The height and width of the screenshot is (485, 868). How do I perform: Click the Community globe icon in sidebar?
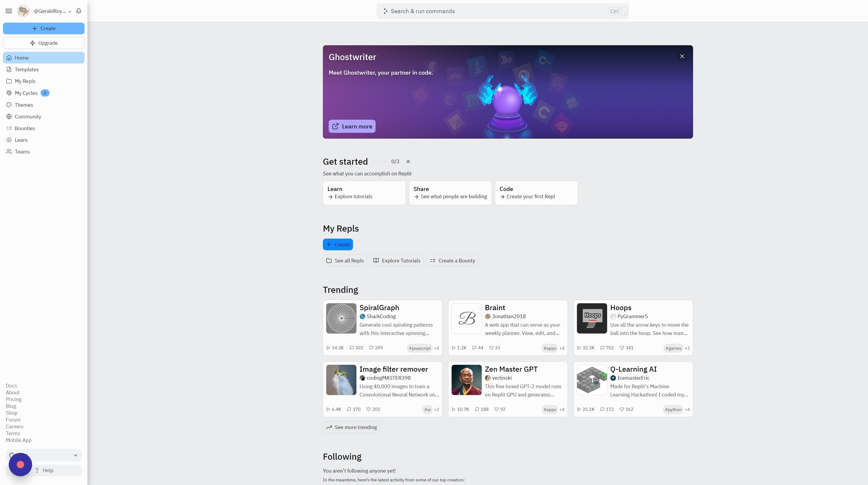click(x=9, y=117)
